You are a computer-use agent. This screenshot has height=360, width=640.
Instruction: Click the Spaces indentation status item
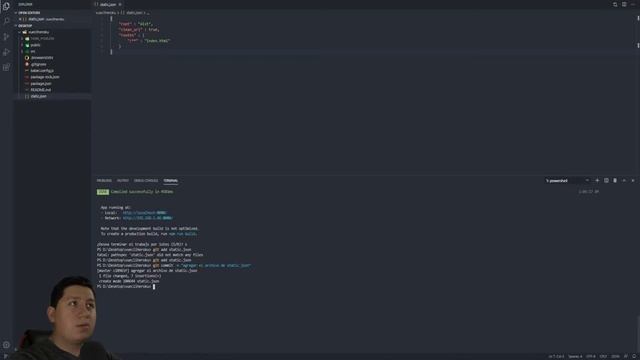click(576, 357)
